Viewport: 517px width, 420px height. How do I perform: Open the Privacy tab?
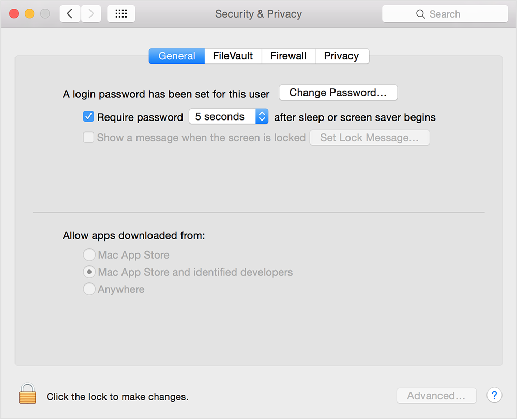[341, 56]
